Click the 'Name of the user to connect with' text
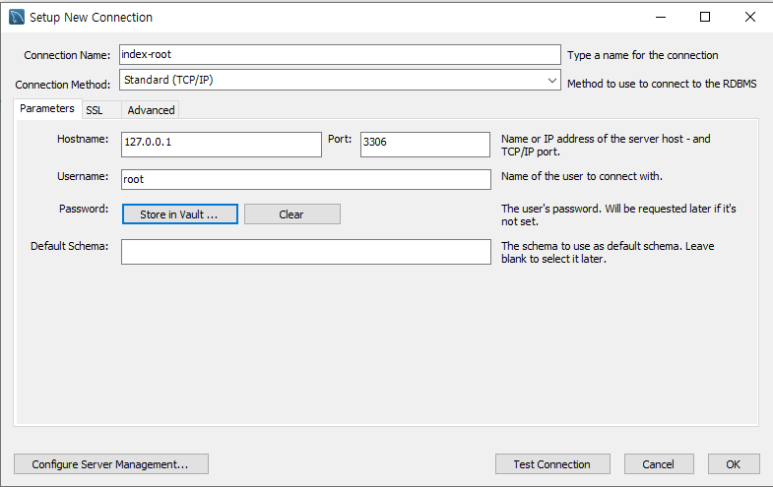The image size is (773, 487). tap(582, 176)
